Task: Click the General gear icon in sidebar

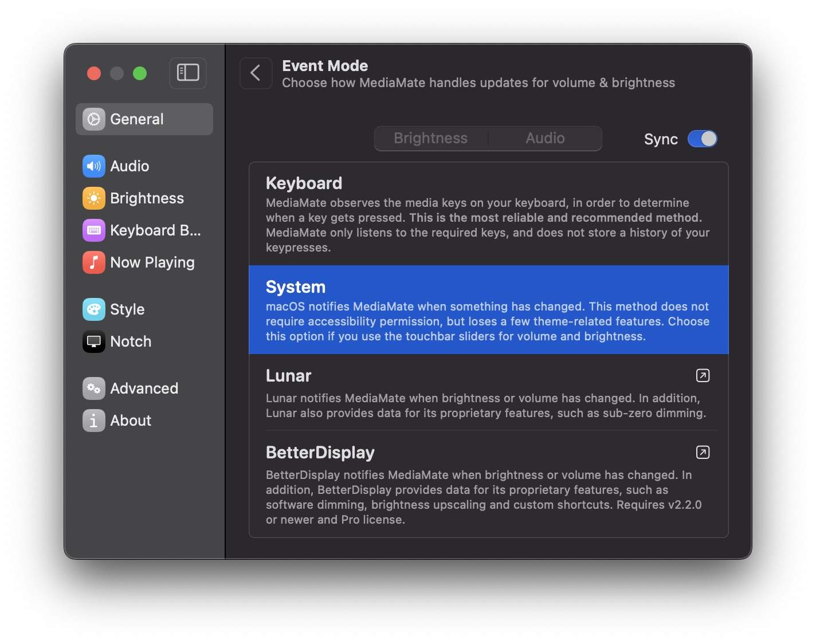Action: click(94, 119)
